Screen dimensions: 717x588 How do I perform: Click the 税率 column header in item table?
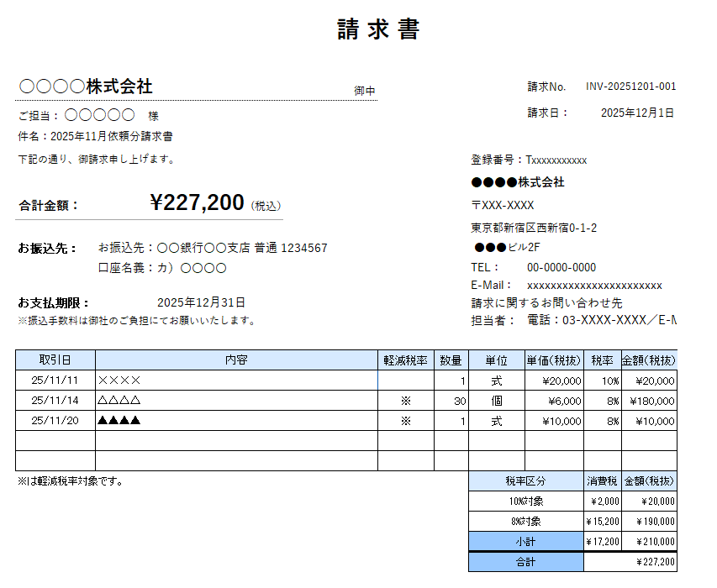coord(602,360)
